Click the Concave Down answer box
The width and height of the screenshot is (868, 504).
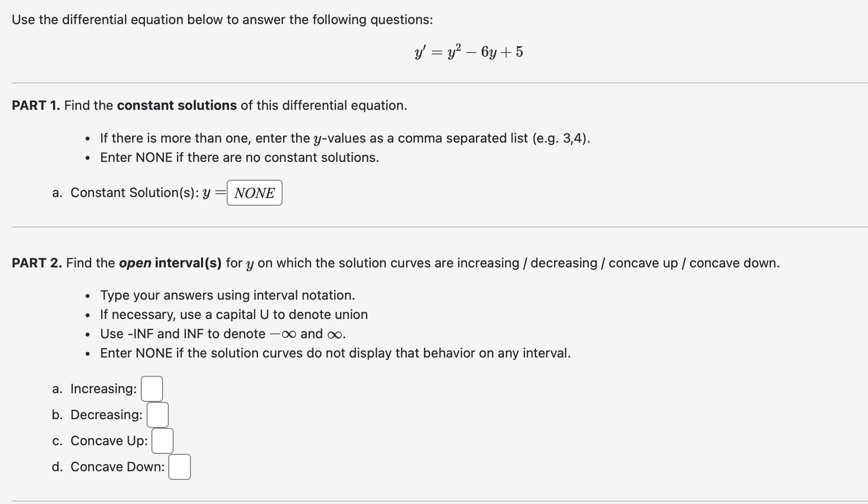[x=179, y=466]
